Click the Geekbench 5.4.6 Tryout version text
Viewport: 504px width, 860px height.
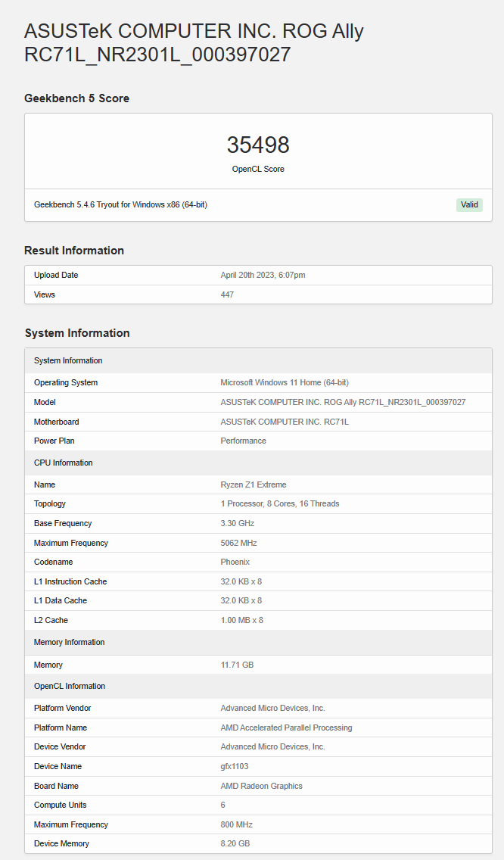tap(120, 204)
